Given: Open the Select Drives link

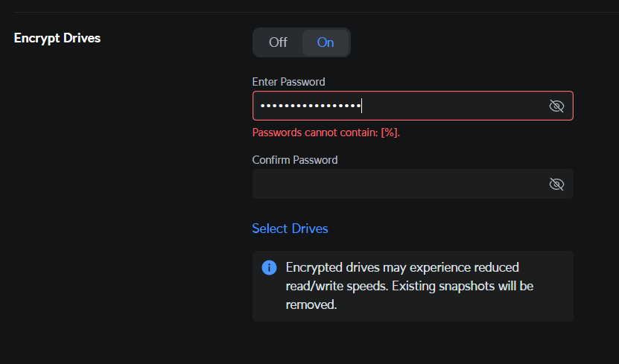Looking at the screenshot, I should click(x=290, y=229).
